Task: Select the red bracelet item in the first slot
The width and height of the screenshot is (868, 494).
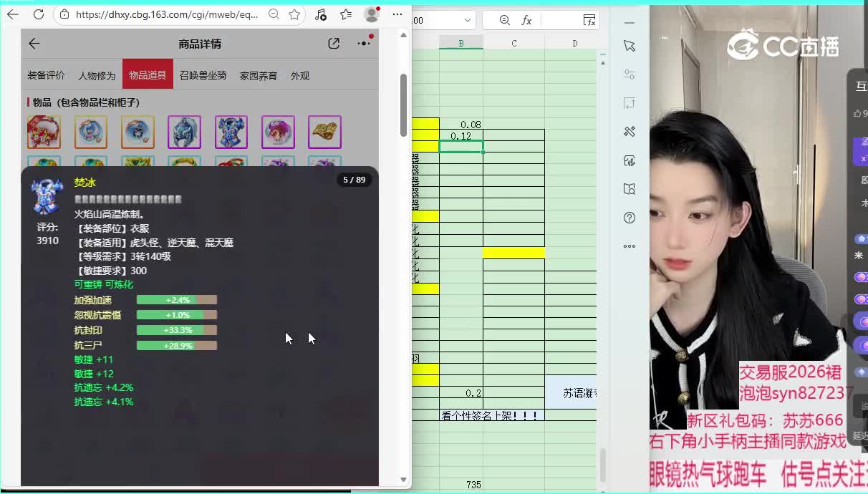Action: pos(44,132)
